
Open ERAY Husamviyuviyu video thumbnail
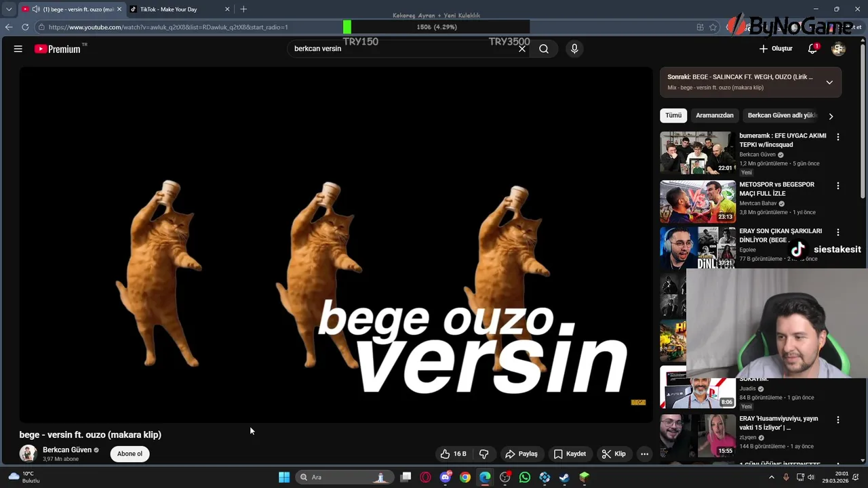[698, 435]
